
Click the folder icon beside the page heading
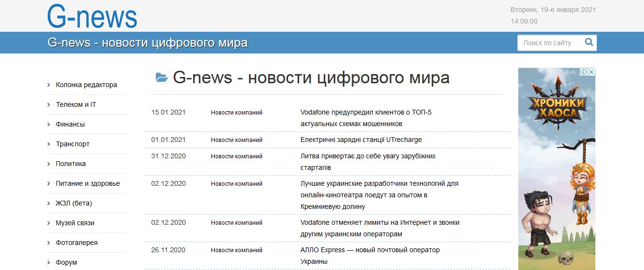pyautogui.click(x=161, y=77)
